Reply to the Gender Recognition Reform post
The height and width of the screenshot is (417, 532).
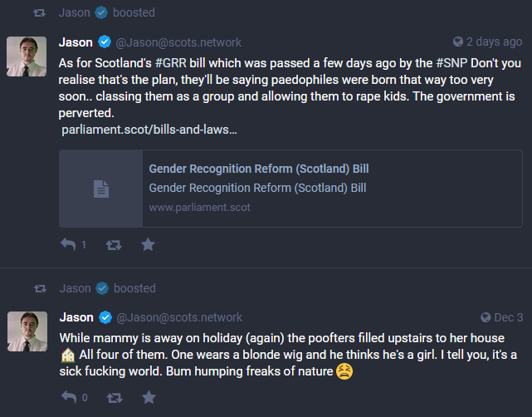pos(69,244)
